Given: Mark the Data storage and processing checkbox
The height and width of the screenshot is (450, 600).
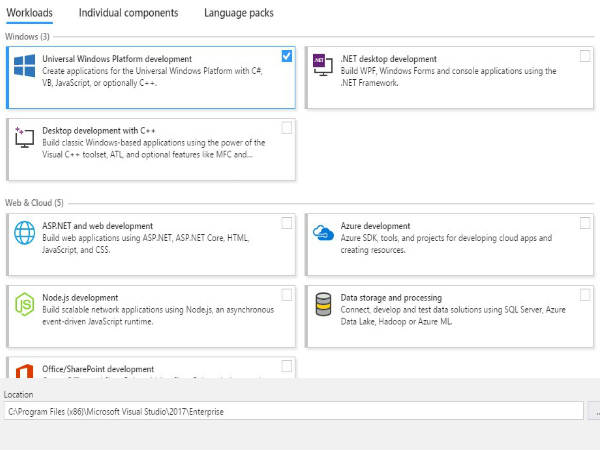Looking at the screenshot, I should [x=585, y=295].
